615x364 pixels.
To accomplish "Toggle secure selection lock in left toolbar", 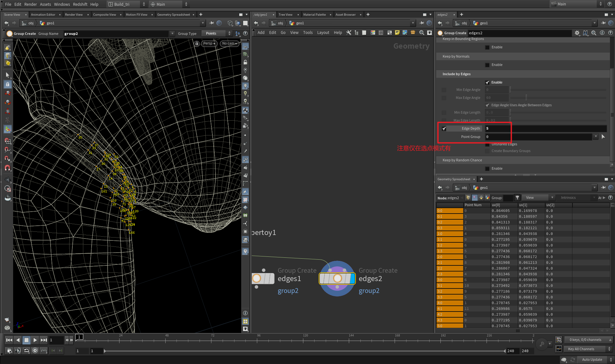I will point(8,84).
